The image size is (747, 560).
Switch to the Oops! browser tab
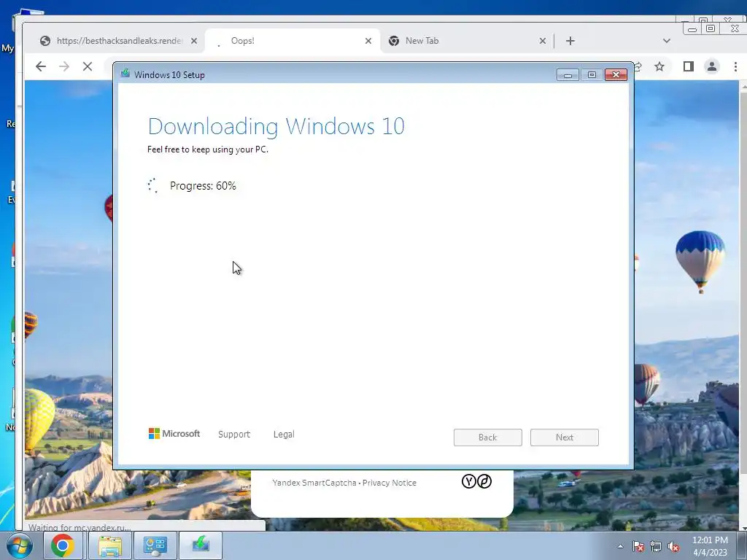tap(293, 41)
